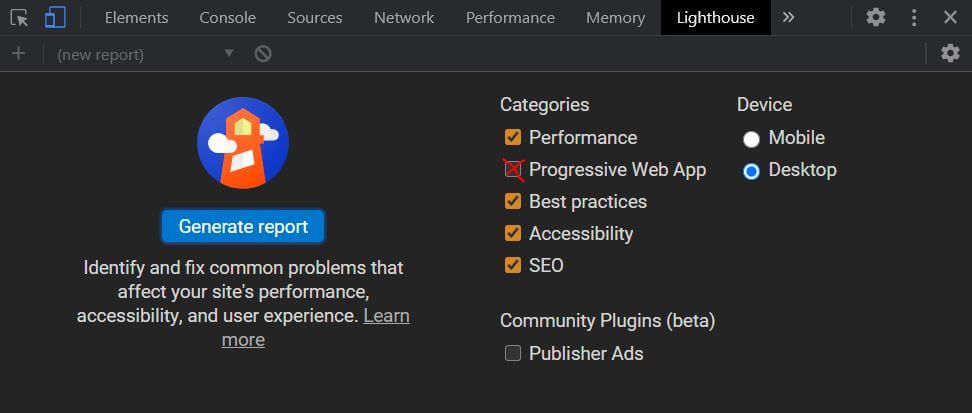The height and width of the screenshot is (413, 972).
Task: Click the Generate report button
Action: point(243,226)
